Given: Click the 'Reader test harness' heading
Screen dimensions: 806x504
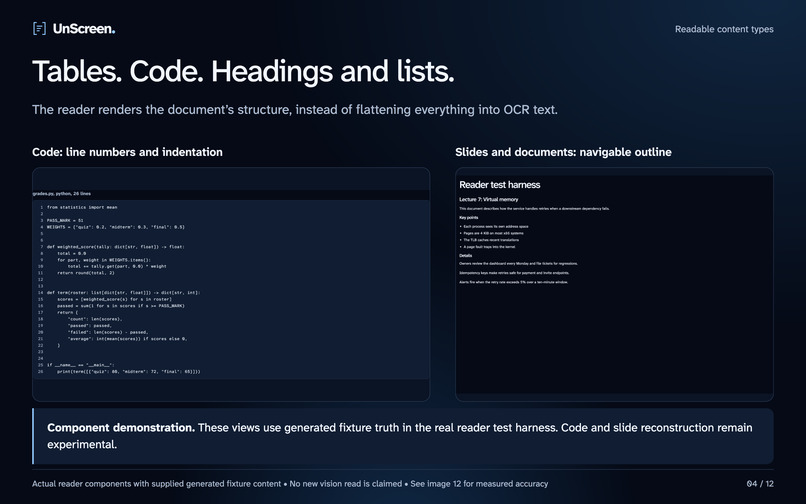Looking at the screenshot, I should point(500,185).
